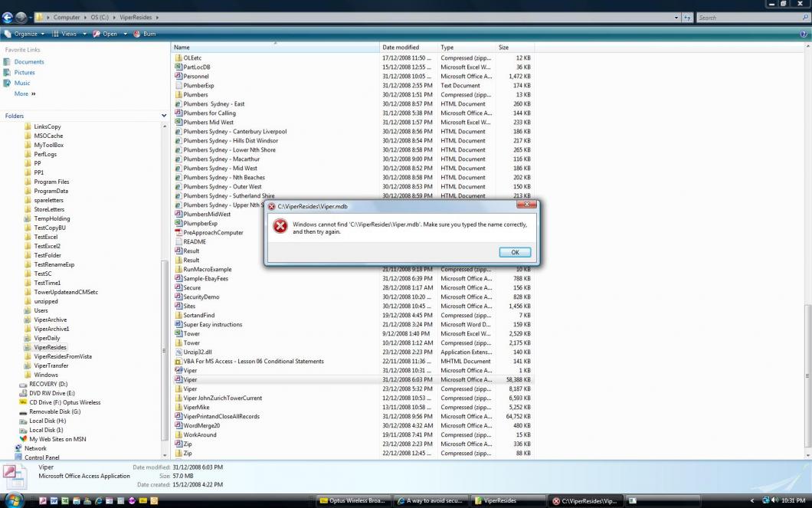Image resolution: width=812 pixels, height=508 pixels.
Task: Click the Open toolbar button
Action: tap(105, 34)
